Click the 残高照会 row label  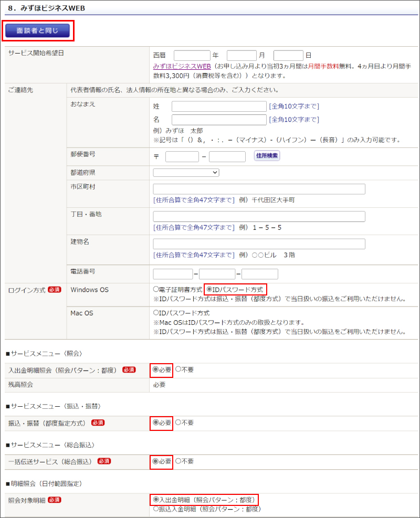click(x=20, y=385)
